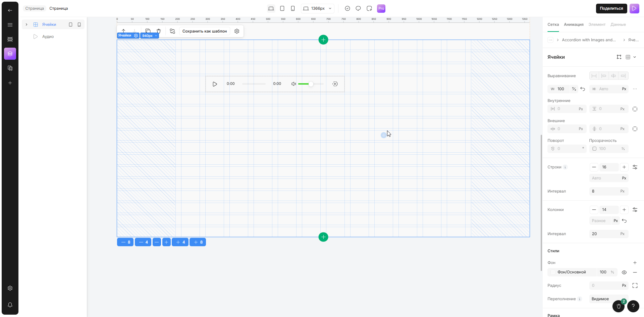The height and width of the screenshot is (317, 644).
Task: Expand the Ячейки tree item
Action: [x=26, y=24]
